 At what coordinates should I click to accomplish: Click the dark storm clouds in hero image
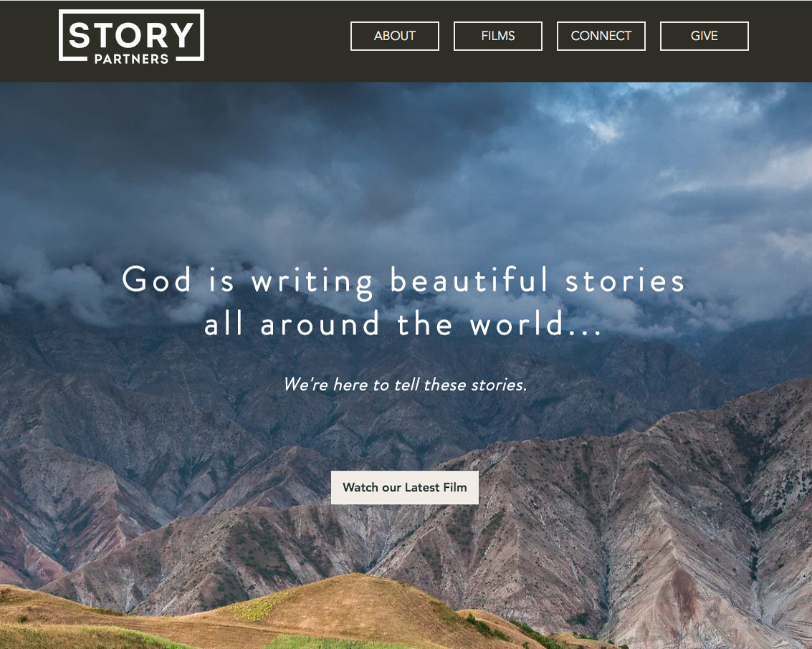coord(259,155)
